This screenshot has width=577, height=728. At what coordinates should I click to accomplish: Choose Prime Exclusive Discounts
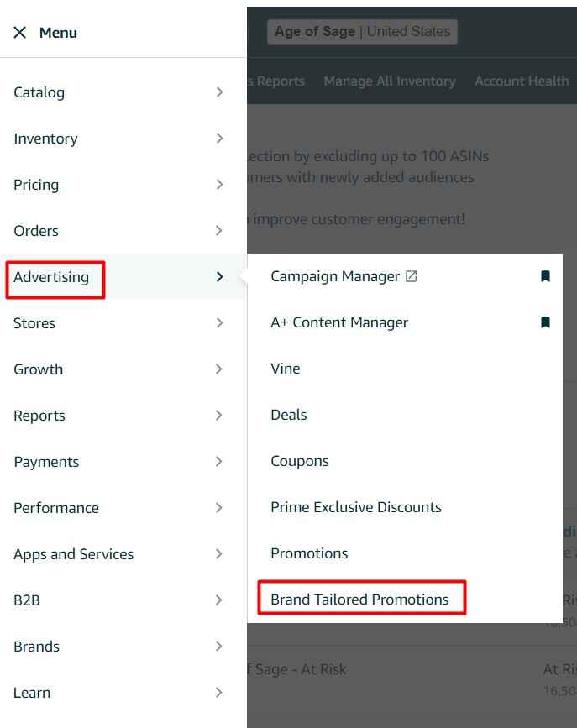(x=355, y=507)
